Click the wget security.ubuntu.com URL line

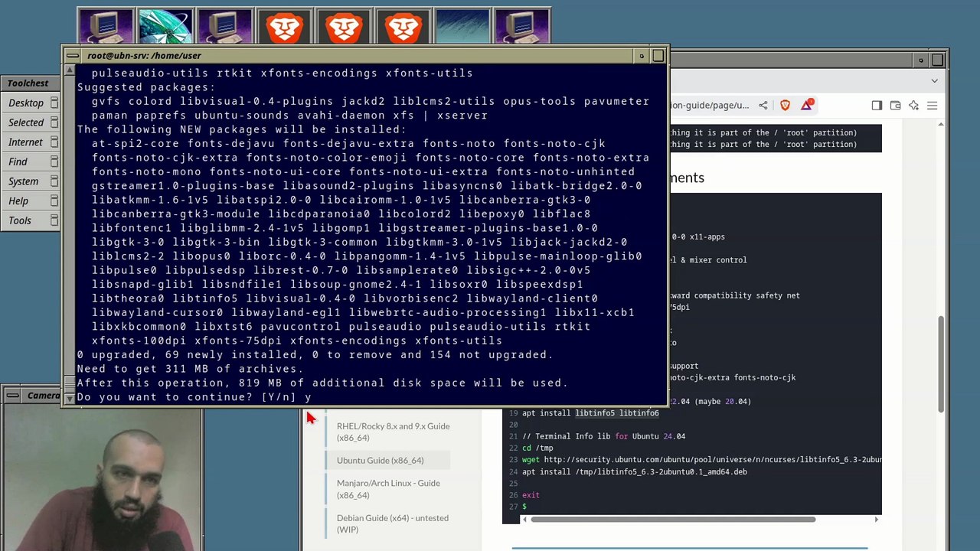(x=701, y=460)
